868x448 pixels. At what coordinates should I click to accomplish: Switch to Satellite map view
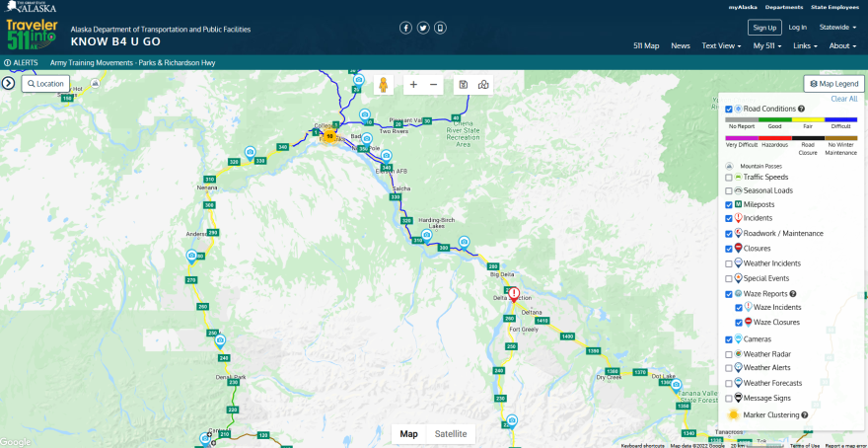click(x=451, y=434)
